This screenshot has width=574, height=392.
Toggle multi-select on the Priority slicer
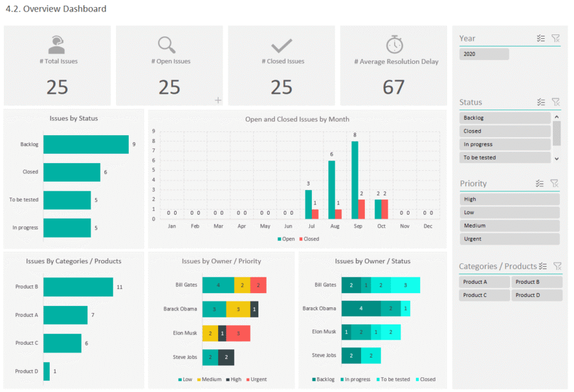tap(540, 184)
